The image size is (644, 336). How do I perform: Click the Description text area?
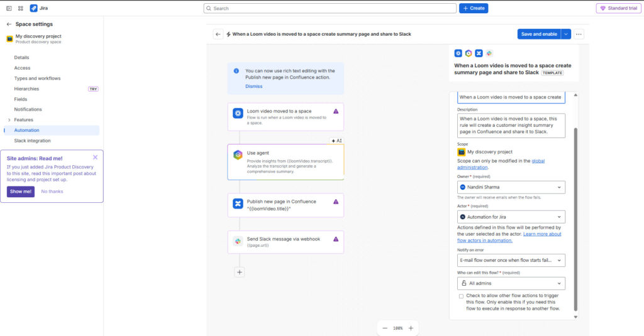[x=511, y=126]
